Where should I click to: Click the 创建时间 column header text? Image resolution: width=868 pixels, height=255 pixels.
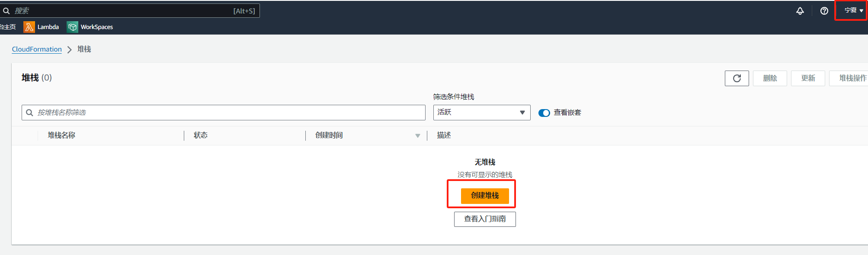329,136
